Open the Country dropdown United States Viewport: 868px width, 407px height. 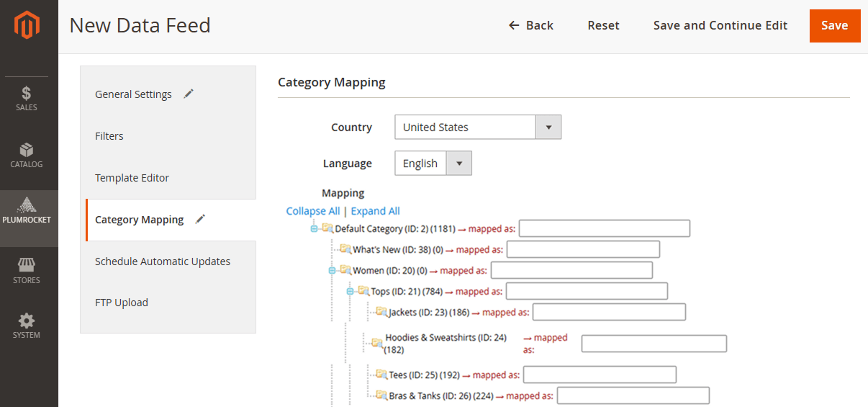click(478, 128)
